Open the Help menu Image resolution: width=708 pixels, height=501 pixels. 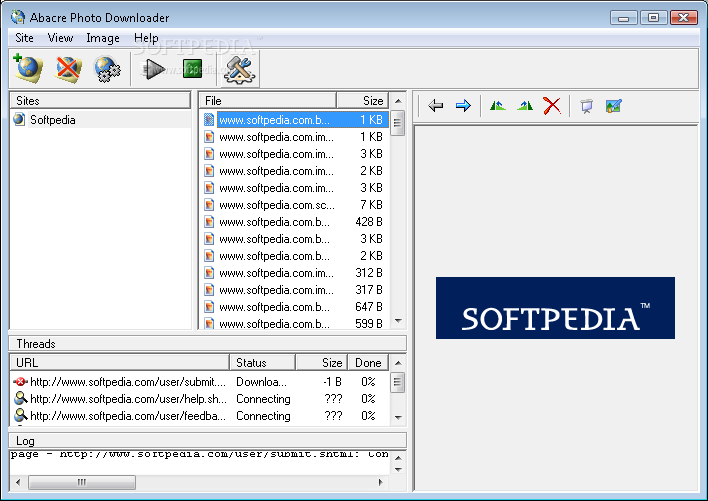146,38
